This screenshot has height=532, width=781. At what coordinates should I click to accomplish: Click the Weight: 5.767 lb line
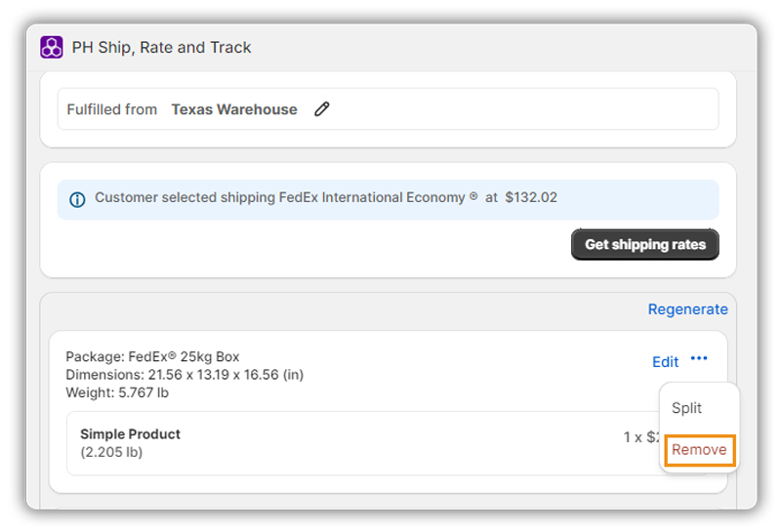[x=117, y=392]
